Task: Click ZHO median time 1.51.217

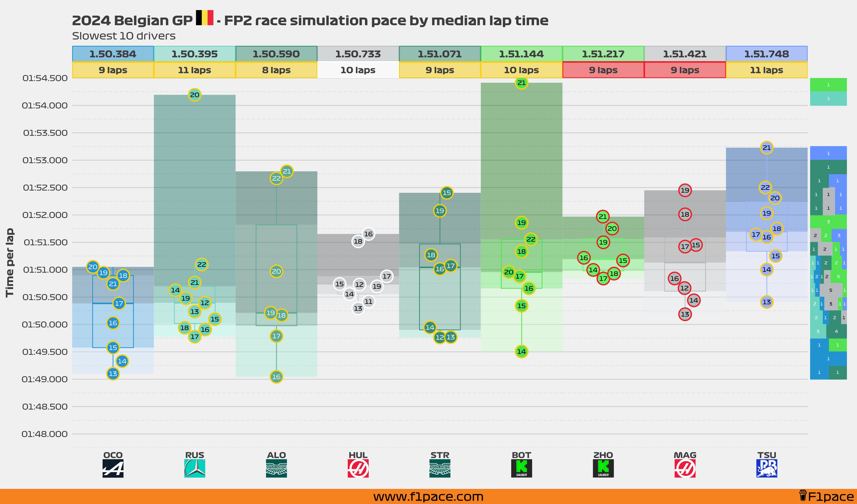Action: click(603, 54)
